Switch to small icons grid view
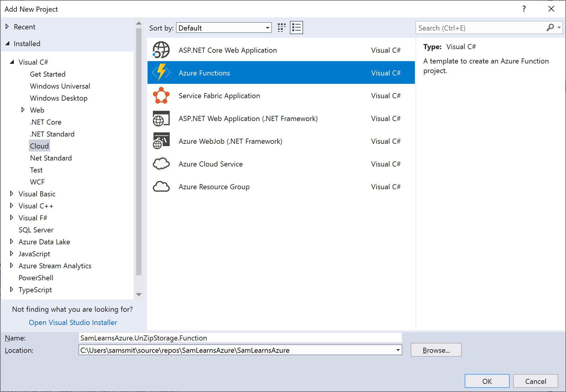The width and height of the screenshot is (566, 392). [282, 28]
